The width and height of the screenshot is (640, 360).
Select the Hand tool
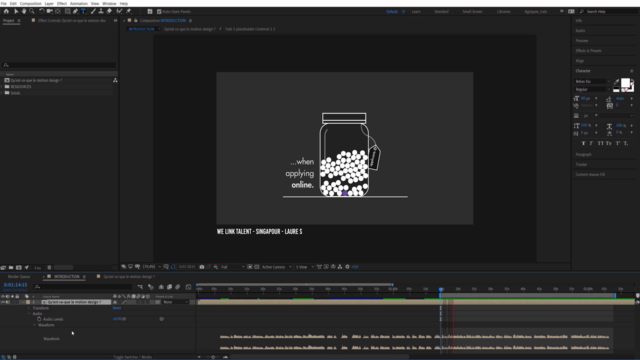point(24,11)
